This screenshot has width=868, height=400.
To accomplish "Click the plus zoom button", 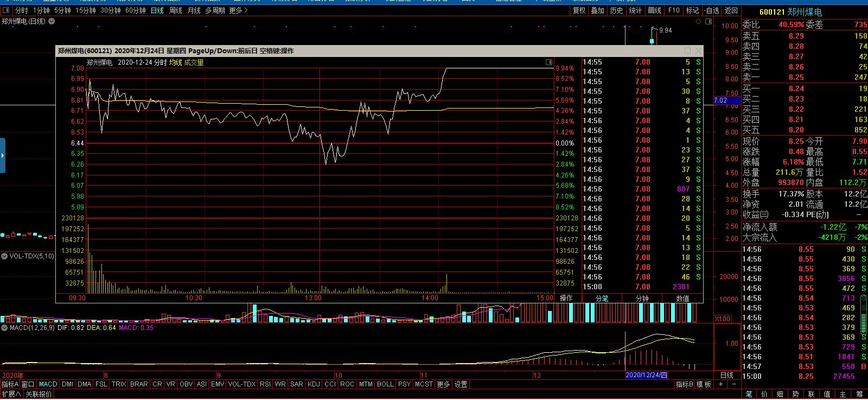I will [x=720, y=384].
